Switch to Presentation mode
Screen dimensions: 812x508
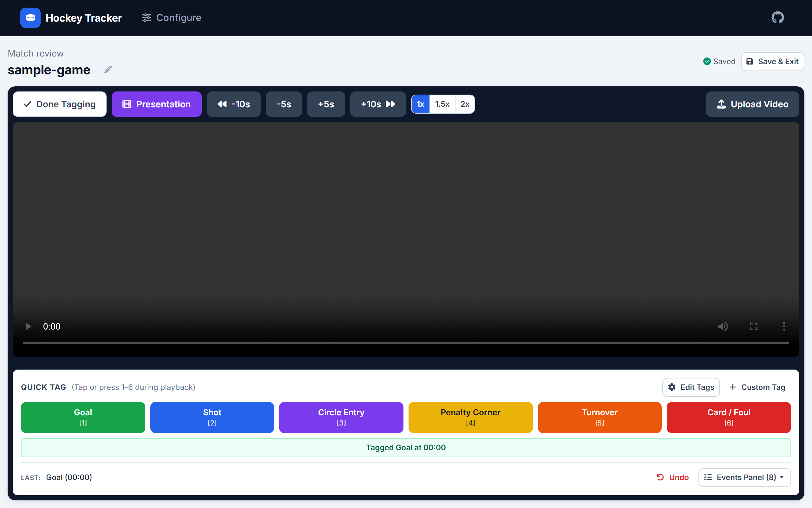tap(157, 104)
